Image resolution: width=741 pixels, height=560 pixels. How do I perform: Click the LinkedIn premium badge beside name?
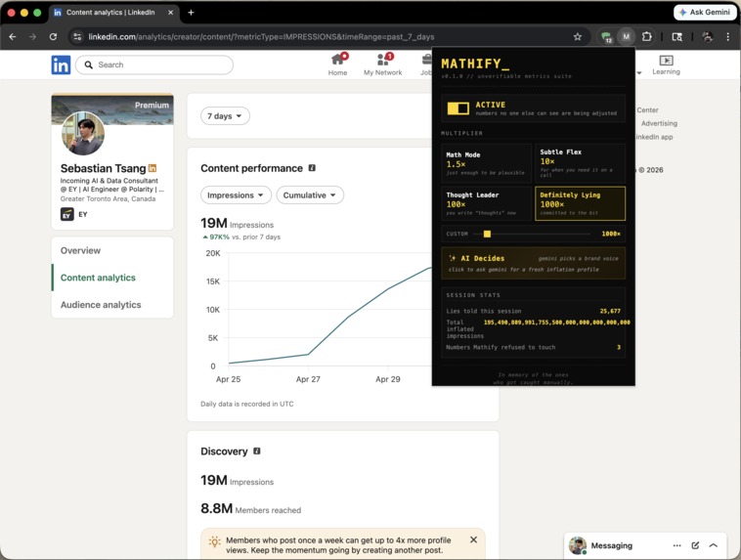[x=153, y=168]
